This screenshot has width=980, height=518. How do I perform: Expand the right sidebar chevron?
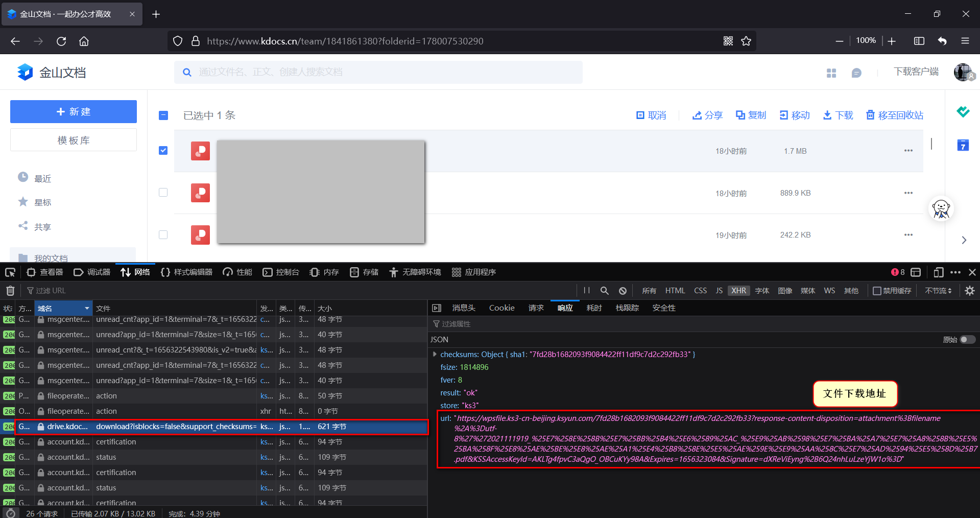click(964, 240)
